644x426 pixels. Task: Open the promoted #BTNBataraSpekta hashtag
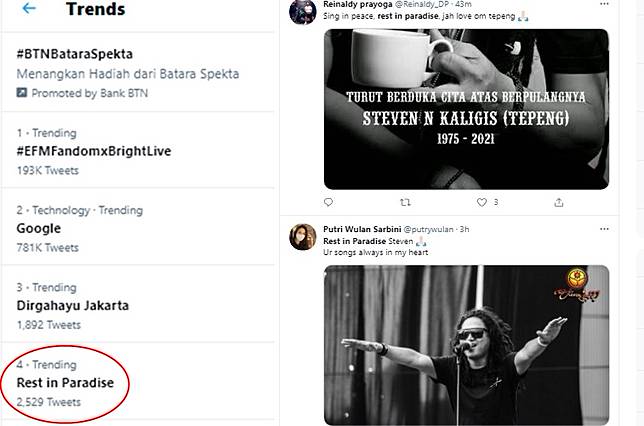(x=75, y=54)
